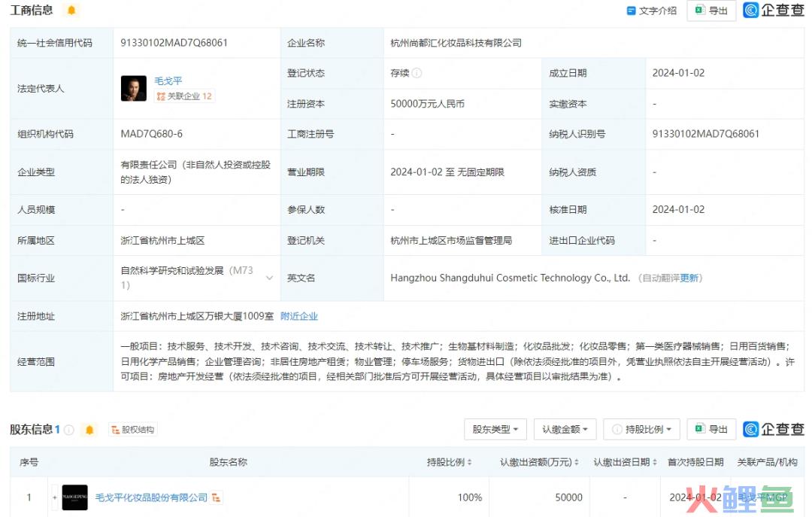
Task: Click the info icon beside 股东信息
Action: pyautogui.click(x=69, y=430)
